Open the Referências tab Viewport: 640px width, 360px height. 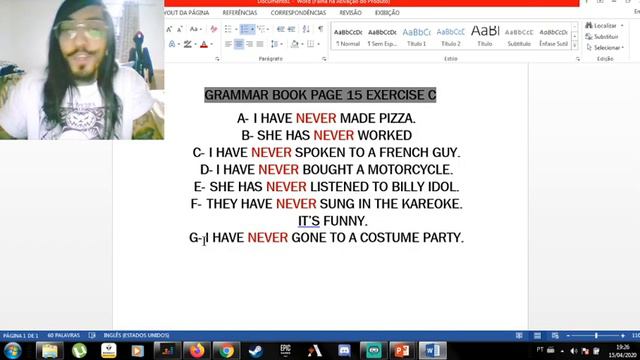[x=240, y=13]
